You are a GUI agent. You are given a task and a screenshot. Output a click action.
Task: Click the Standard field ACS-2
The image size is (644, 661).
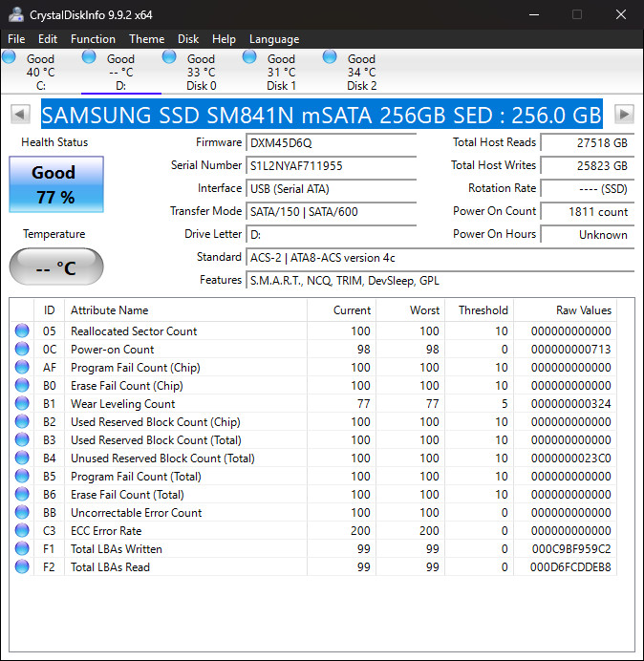(x=440, y=257)
